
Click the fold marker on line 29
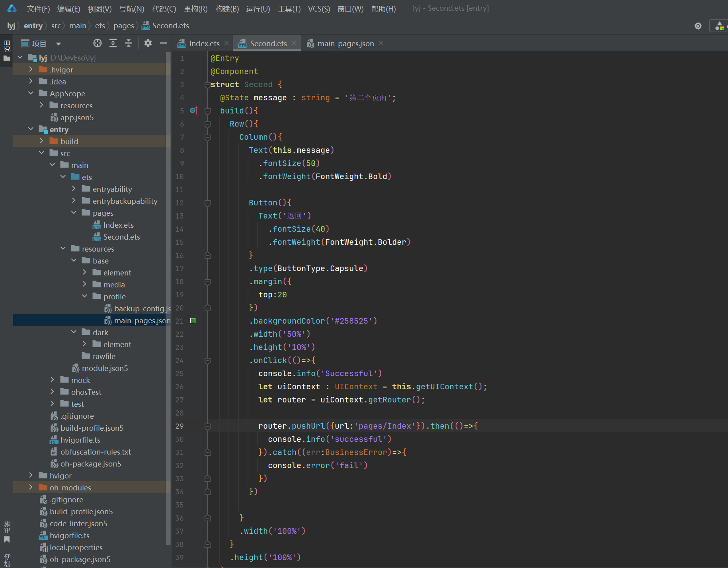(207, 426)
